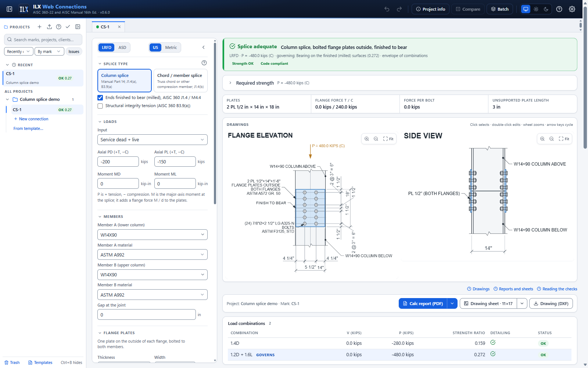
Task: Open Reports and sheets help link
Action: point(513,289)
